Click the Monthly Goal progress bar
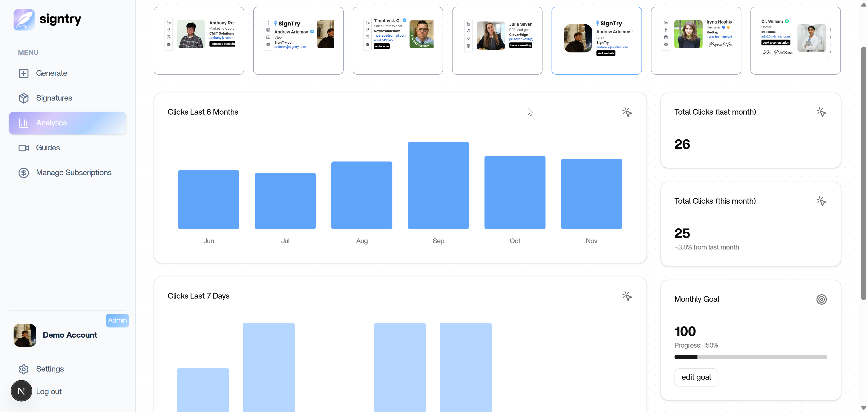 [750, 357]
